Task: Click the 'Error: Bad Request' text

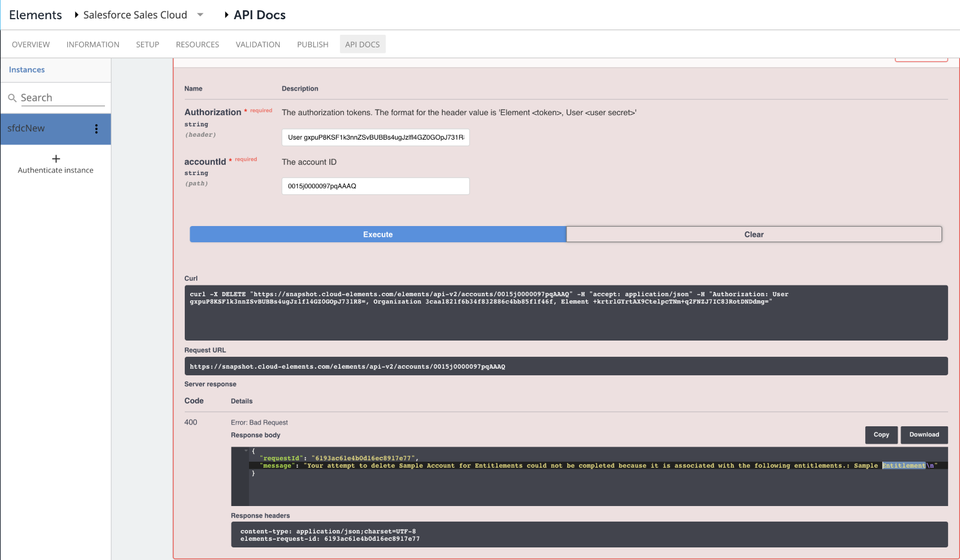Action: [x=259, y=423]
